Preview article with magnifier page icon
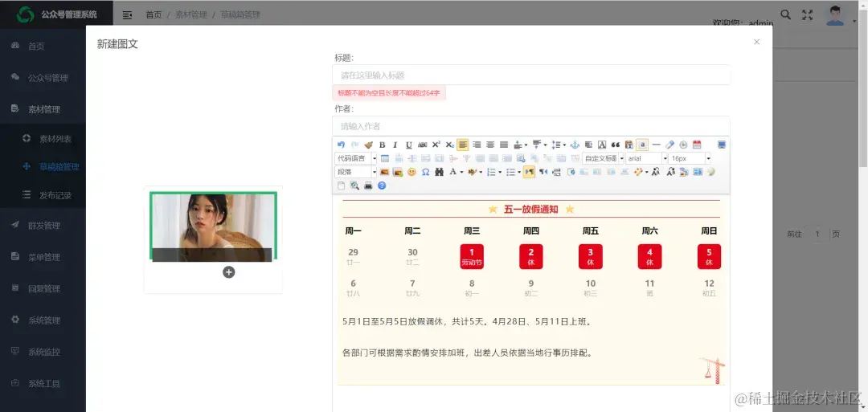The width and height of the screenshot is (868, 412). coord(355,186)
